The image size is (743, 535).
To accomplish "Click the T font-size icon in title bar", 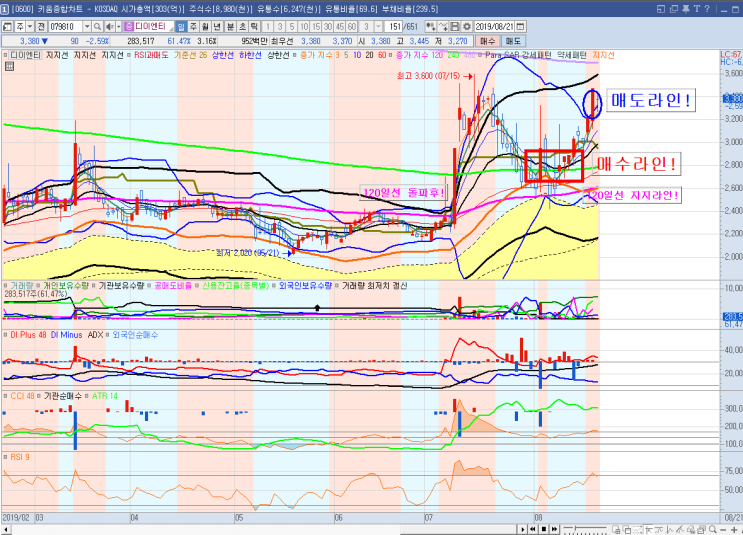I will pos(697,9).
